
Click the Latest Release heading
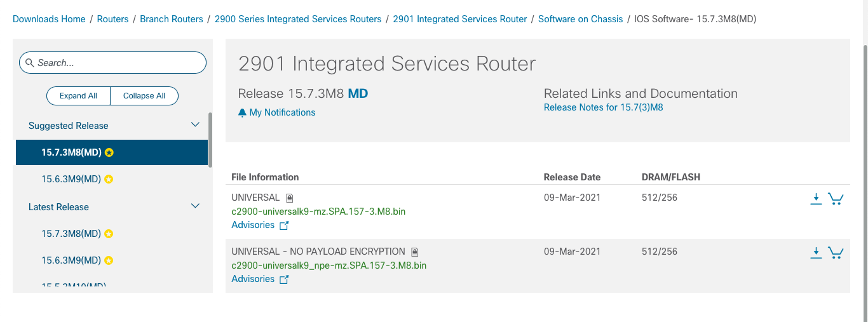pyautogui.click(x=58, y=207)
